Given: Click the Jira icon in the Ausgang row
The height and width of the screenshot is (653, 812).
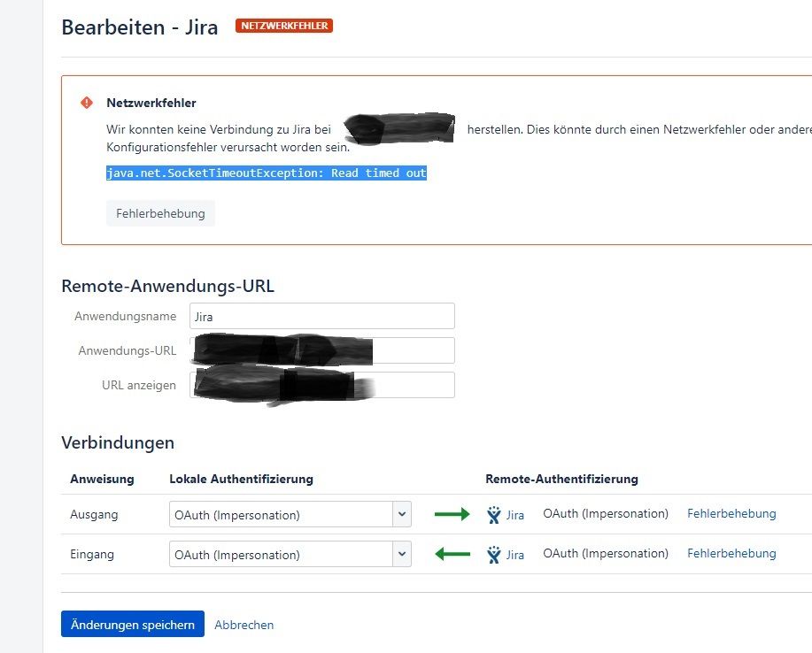Looking at the screenshot, I should [494, 514].
